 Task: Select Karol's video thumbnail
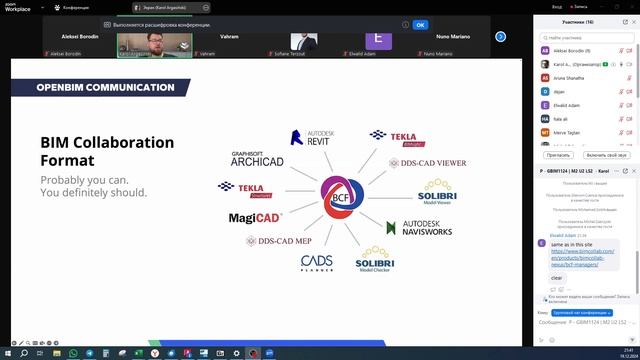coord(155,45)
